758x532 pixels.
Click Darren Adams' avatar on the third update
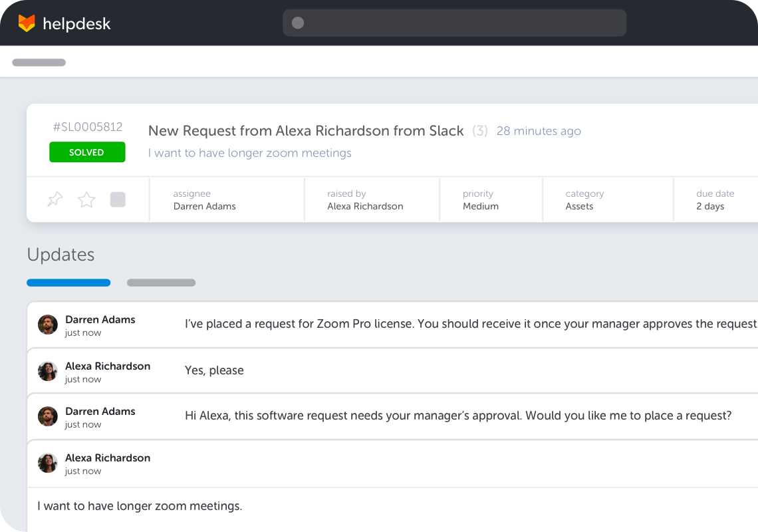[47, 417]
